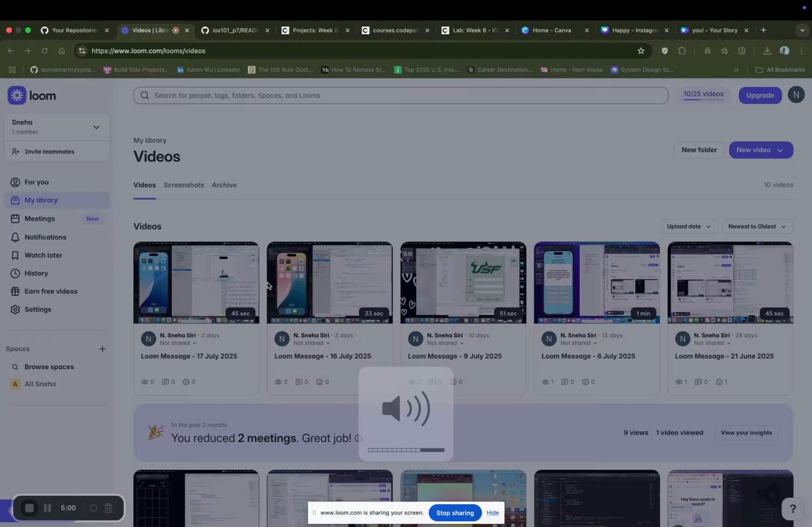Screen dimensions: 812x527
Task: Open a new browser tab with plus
Action: pos(763,30)
